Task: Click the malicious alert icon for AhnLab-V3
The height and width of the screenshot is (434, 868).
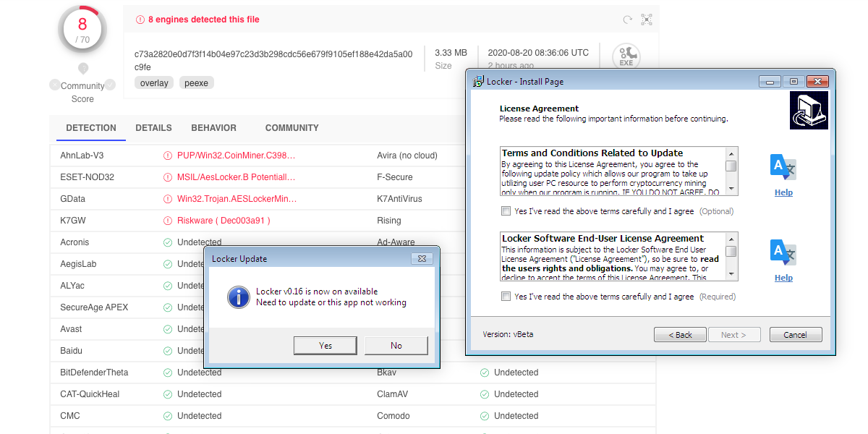Action: click(168, 156)
